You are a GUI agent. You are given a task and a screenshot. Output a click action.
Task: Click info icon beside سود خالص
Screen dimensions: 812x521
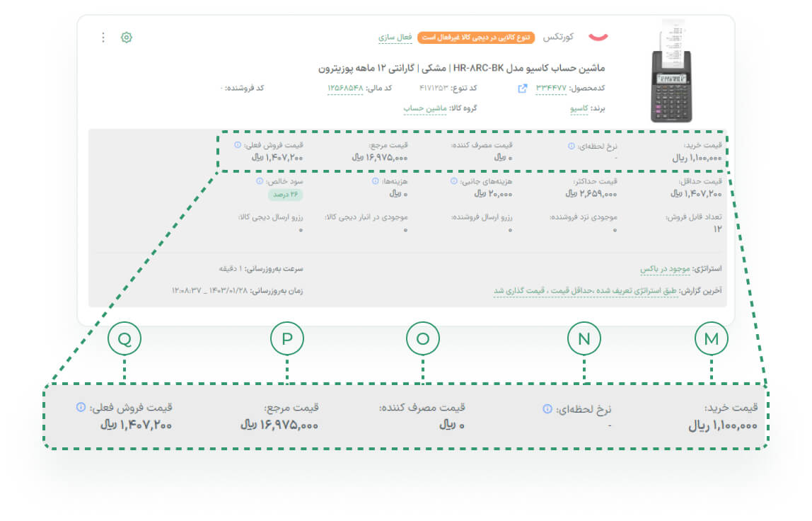260,181
